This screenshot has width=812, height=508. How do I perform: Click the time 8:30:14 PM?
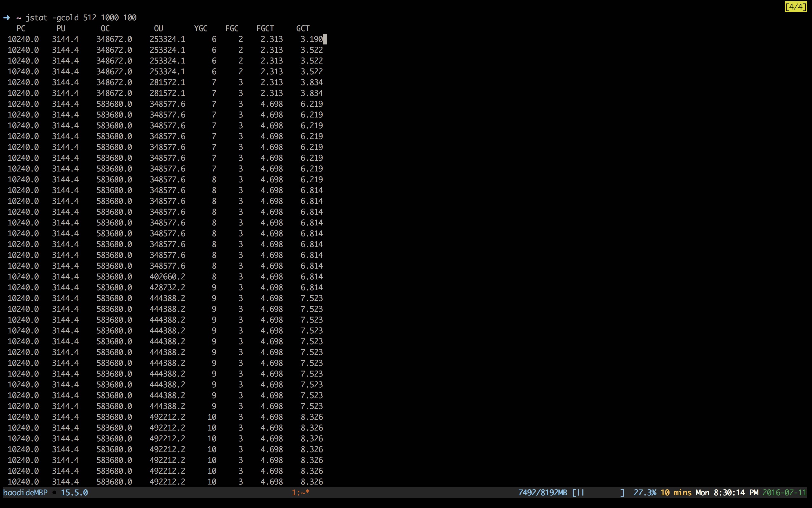pos(736,492)
